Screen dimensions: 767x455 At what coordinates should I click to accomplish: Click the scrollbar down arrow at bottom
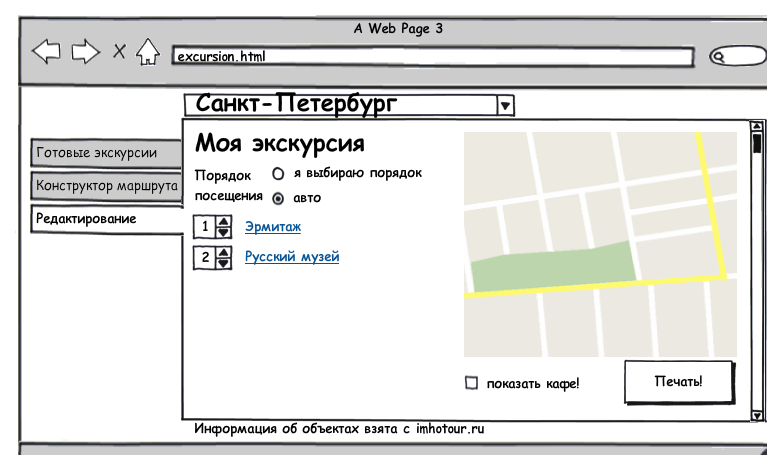[757, 414]
